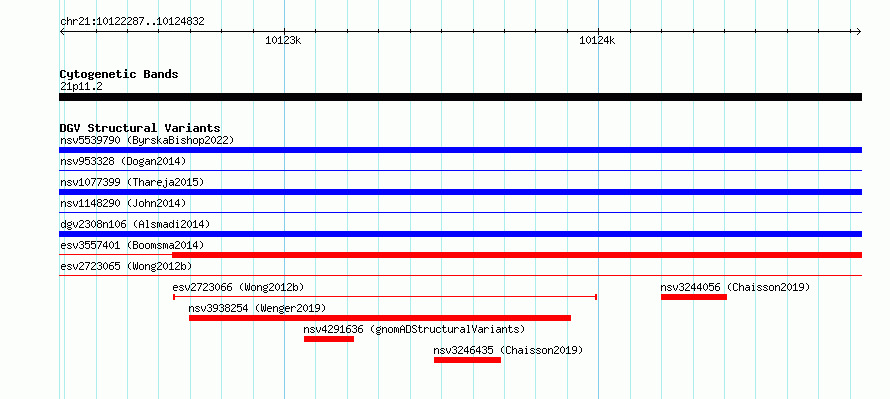The width and height of the screenshot is (890, 399).
Task: Click the thin red line under esv2723065
Action: pyautogui.click(x=460, y=275)
